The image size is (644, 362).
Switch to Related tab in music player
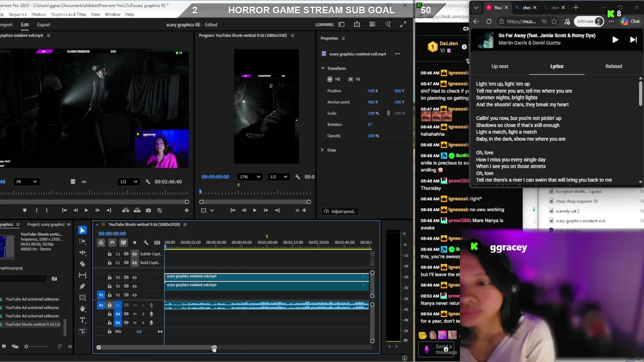pos(613,66)
